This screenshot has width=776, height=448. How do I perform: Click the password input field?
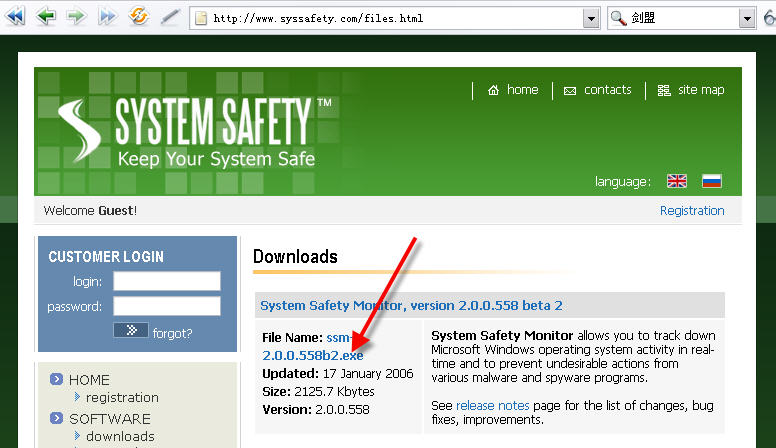coord(167,306)
